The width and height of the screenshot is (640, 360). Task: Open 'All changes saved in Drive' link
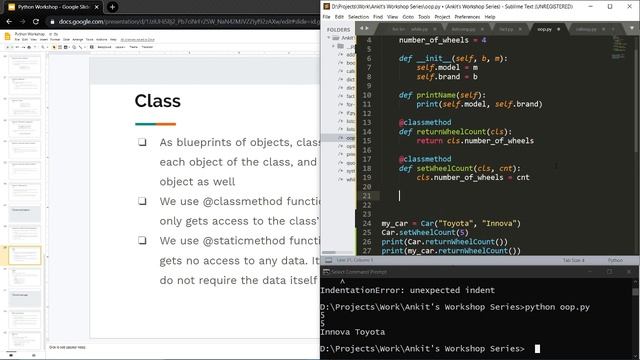pyautogui.click(x=138, y=40)
